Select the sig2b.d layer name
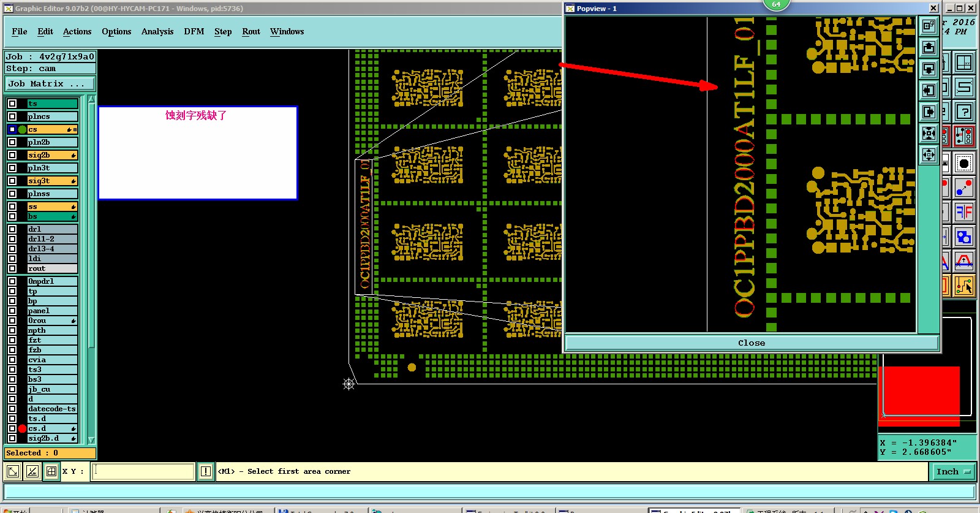 [x=53, y=438]
